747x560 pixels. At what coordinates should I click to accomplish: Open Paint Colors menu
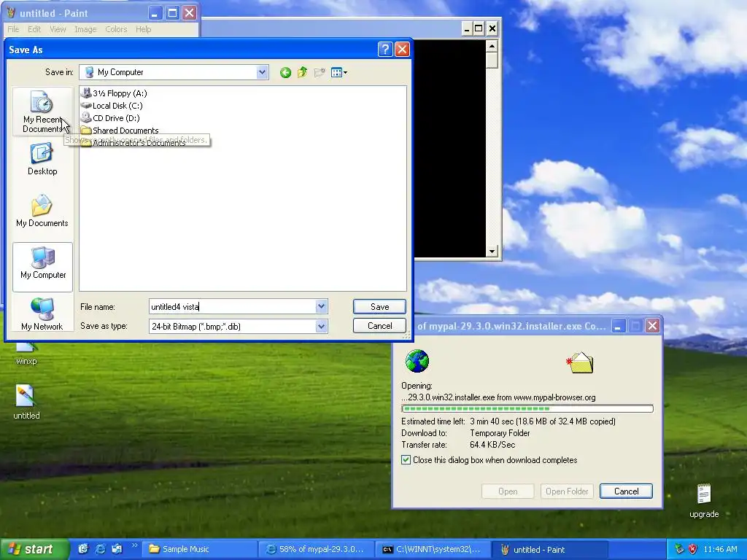point(116,29)
